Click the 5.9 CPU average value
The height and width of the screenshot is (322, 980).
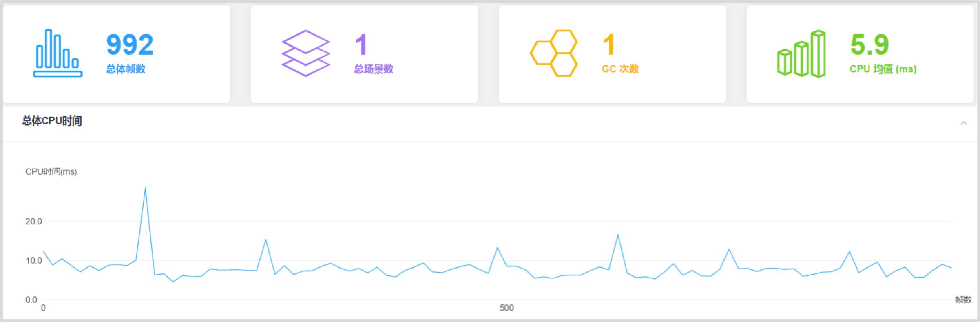pyautogui.click(x=869, y=44)
